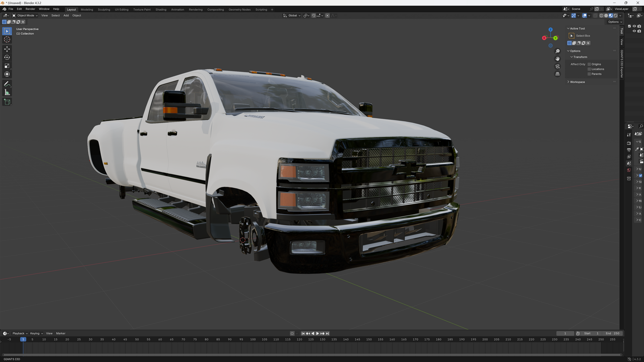This screenshot has width=644, height=362.
Task: Click the timeline horizontal scrollbar
Action: click(312, 355)
